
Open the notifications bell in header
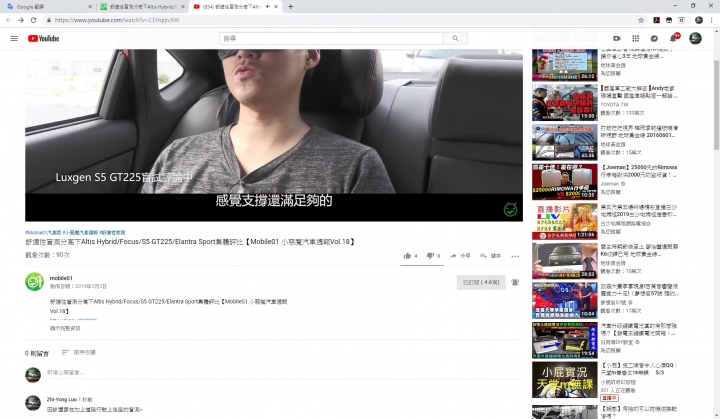[x=673, y=39]
